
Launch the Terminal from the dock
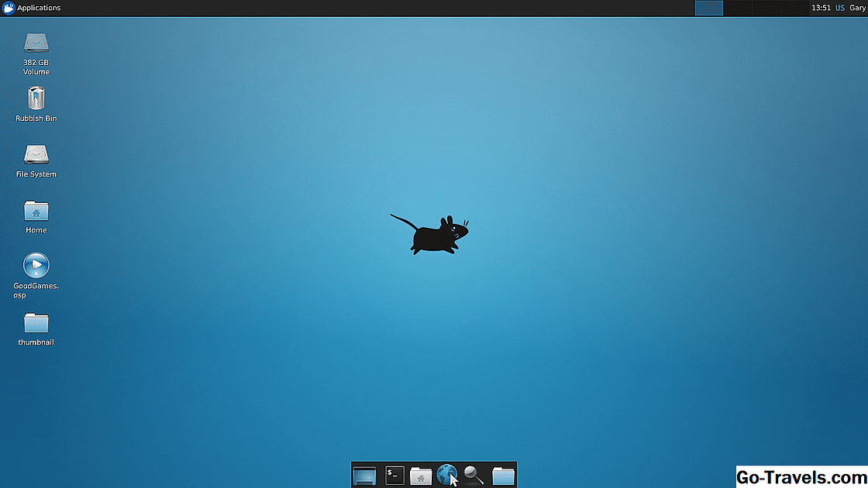pyautogui.click(x=394, y=476)
